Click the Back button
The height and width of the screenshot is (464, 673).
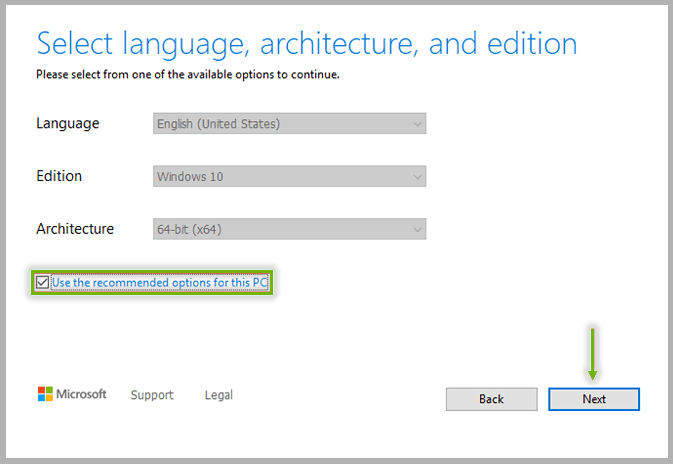[x=491, y=399]
